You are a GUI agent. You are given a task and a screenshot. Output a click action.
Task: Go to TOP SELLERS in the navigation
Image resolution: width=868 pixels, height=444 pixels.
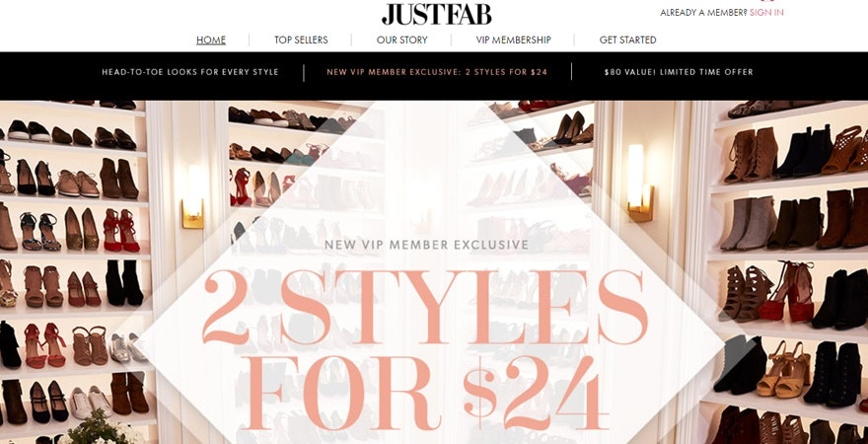click(301, 39)
